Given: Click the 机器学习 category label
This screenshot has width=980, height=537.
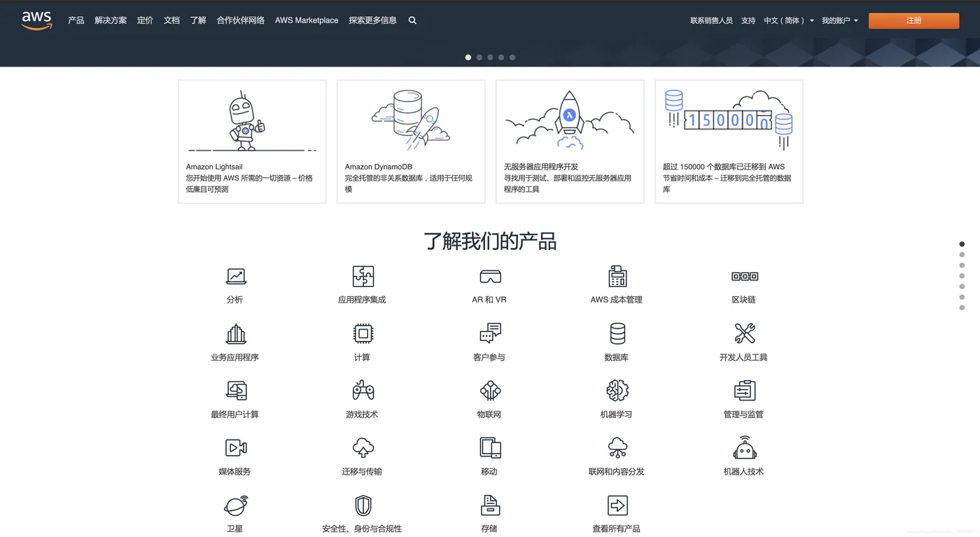Looking at the screenshot, I should point(617,414).
